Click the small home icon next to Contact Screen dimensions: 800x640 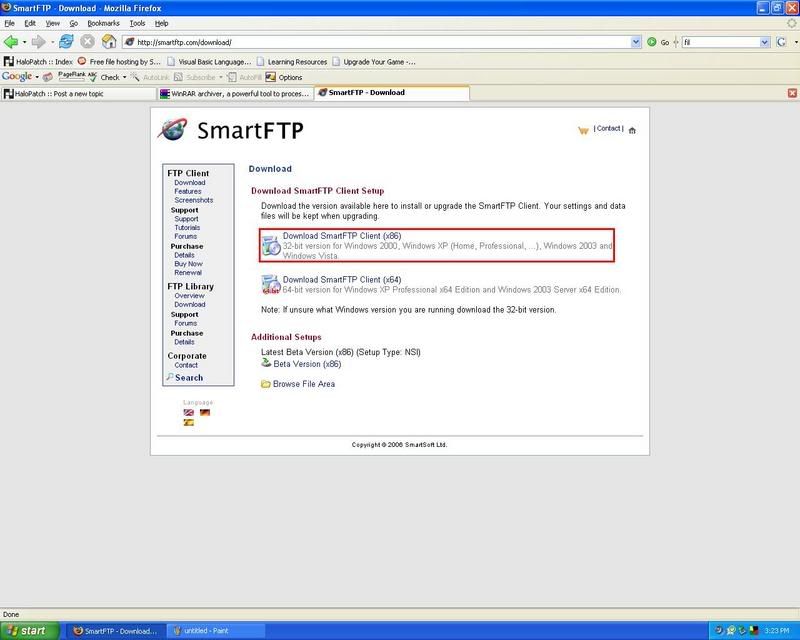pos(632,131)
